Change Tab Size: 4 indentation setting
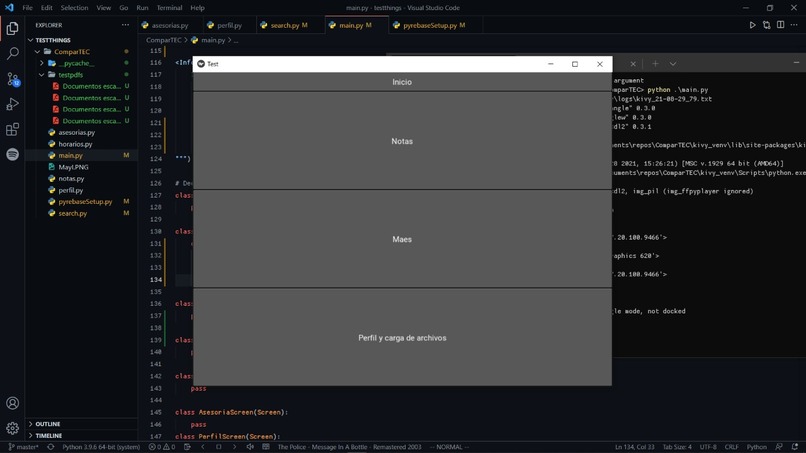The height and width of the screenshot is (453, 806). coord(677,447)
